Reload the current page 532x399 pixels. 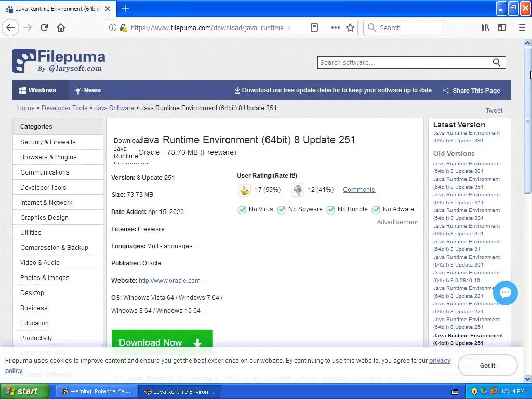tap(45, 28)
